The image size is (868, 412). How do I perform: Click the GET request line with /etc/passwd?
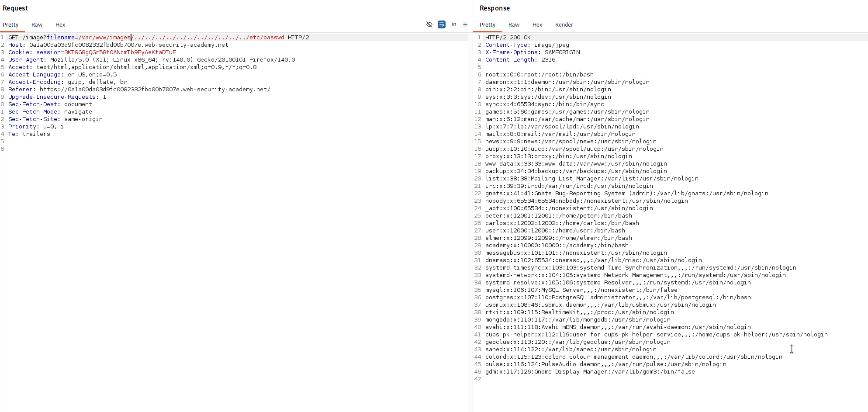[159, 38]
